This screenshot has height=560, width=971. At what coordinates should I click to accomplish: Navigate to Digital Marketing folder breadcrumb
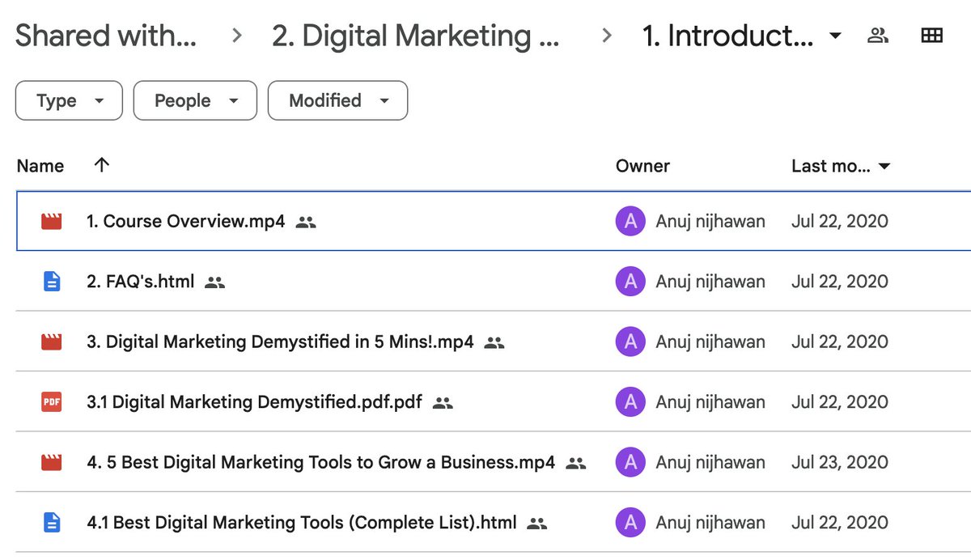pos(415,36)
